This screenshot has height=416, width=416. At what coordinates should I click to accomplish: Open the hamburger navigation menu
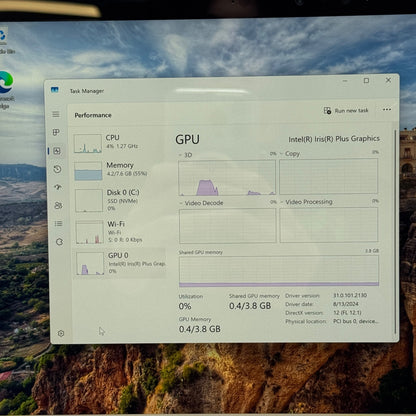tap(56, 114)
